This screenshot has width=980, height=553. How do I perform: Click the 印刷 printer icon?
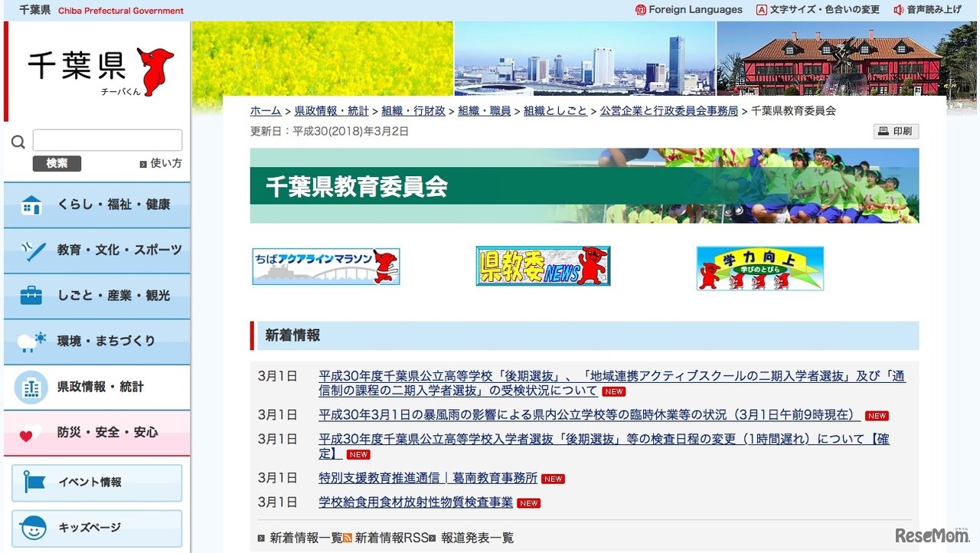coord(882,131)
